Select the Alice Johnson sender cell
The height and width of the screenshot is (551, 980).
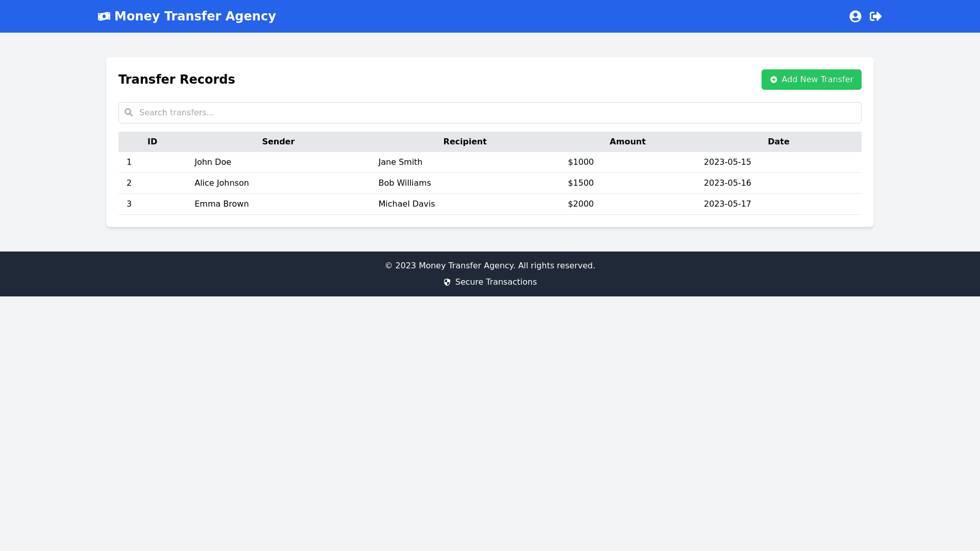point(222,183)
